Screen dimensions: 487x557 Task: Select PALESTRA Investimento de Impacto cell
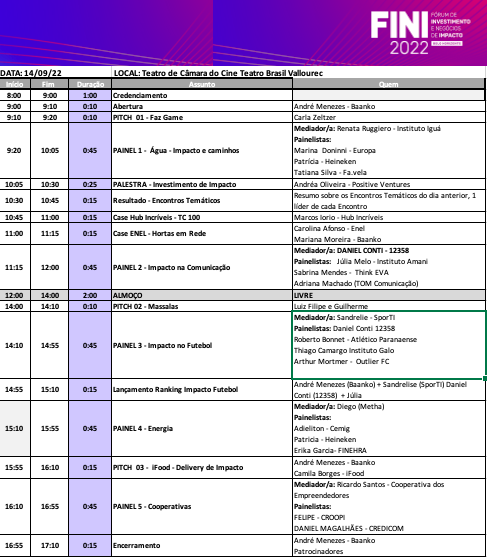[202, 184]
